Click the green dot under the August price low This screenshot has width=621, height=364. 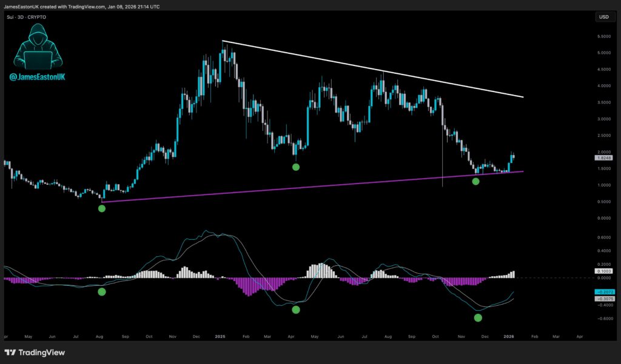102,208
